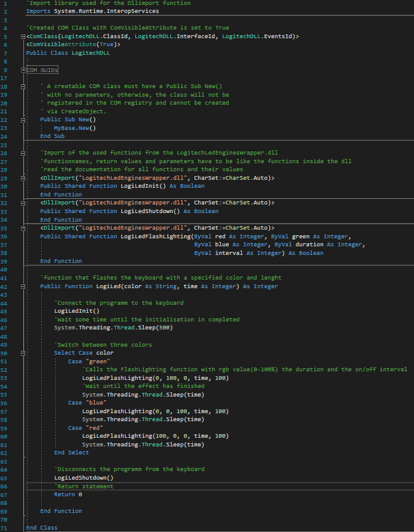Collapse the LogitechDLL class outline toggle
The width and height of the screenshot is (414, 532).
point(23,37)
